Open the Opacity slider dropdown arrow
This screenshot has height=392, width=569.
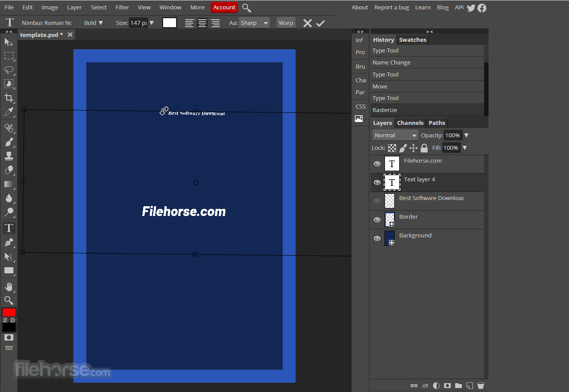click(466, 136)
